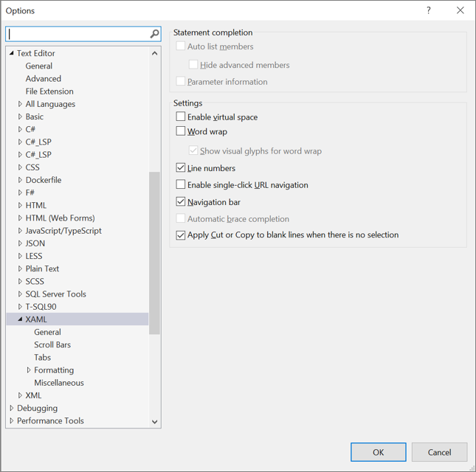Viewport: 476px width, 472px height.
Task: Toggle the Navigation bar checkbox
Action: coord(181,202)
